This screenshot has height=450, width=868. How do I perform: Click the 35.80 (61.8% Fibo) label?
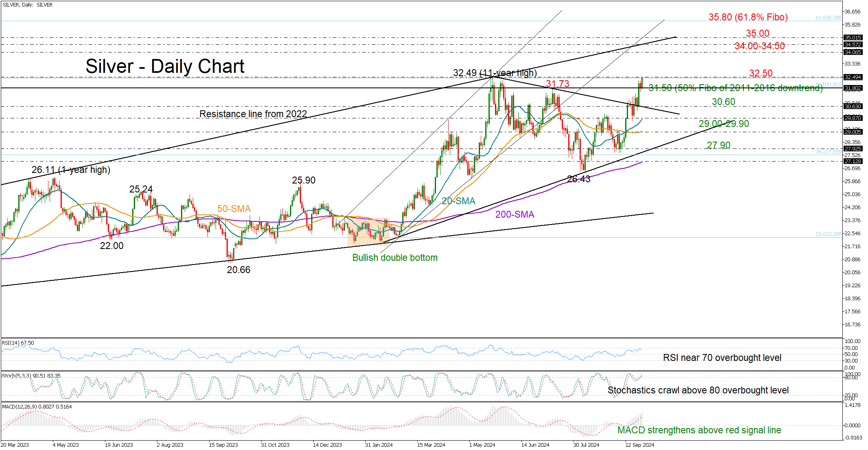pyautogui.click(x=748, y=17)
